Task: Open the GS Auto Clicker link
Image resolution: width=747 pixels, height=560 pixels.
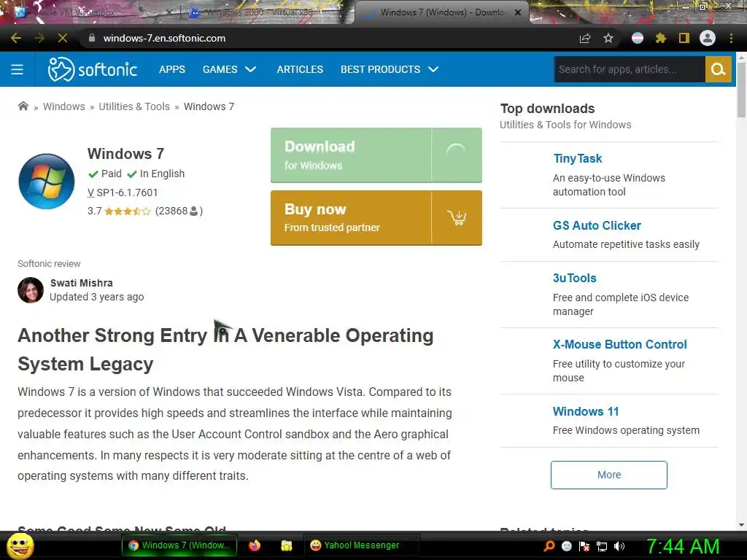Action: 597,225
